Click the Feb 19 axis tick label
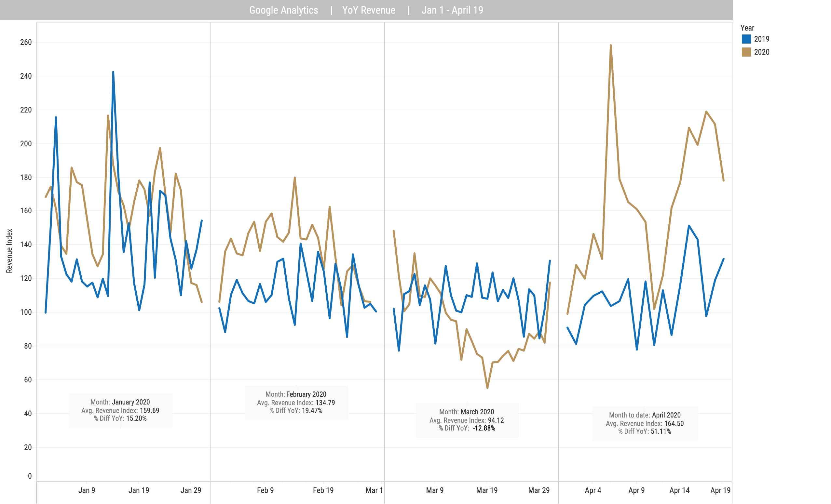Image resolution: width=831 pixels, height=504 pixels. 323,491
